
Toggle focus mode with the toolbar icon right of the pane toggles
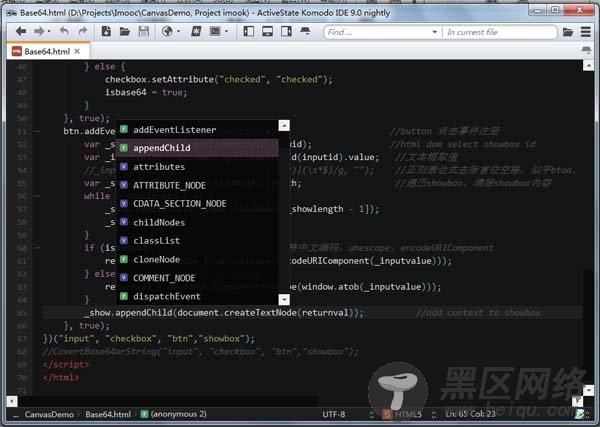pyautogui.click(x=305, y=31)
